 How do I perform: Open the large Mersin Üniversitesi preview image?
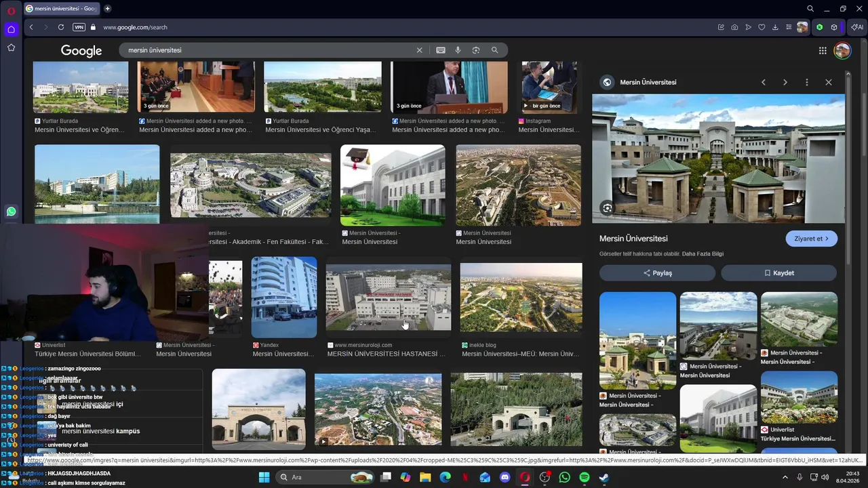tap(718, 159)
